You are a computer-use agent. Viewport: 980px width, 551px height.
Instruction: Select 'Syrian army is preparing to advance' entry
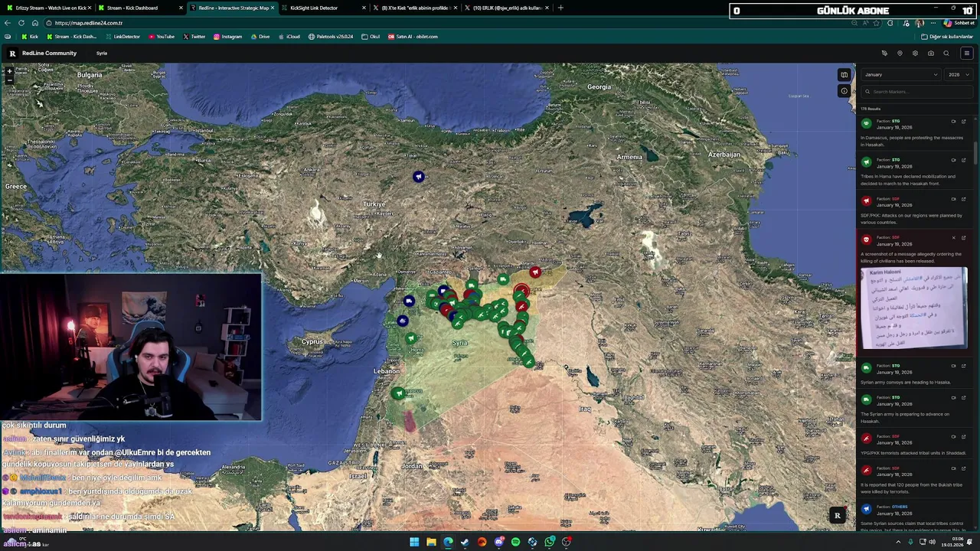[x=915, y=409]
